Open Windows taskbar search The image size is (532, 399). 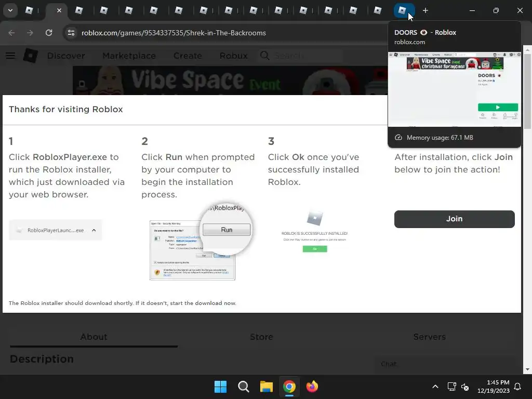[244, 387]
